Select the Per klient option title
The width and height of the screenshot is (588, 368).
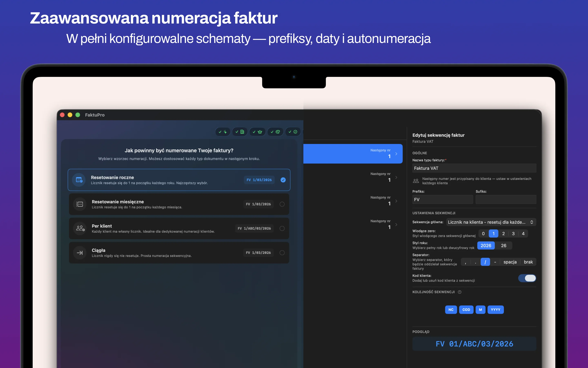[x=102, y=226]
